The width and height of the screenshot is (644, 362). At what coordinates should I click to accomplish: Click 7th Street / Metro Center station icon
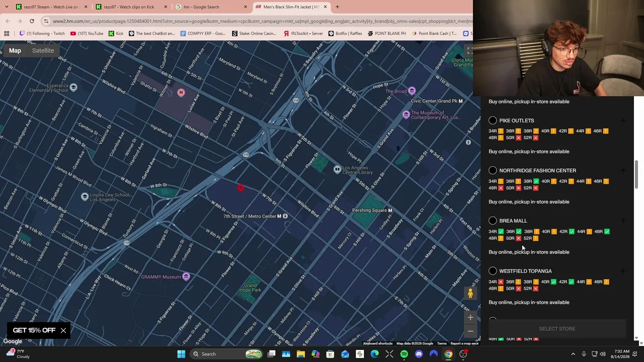pos(285,216)
